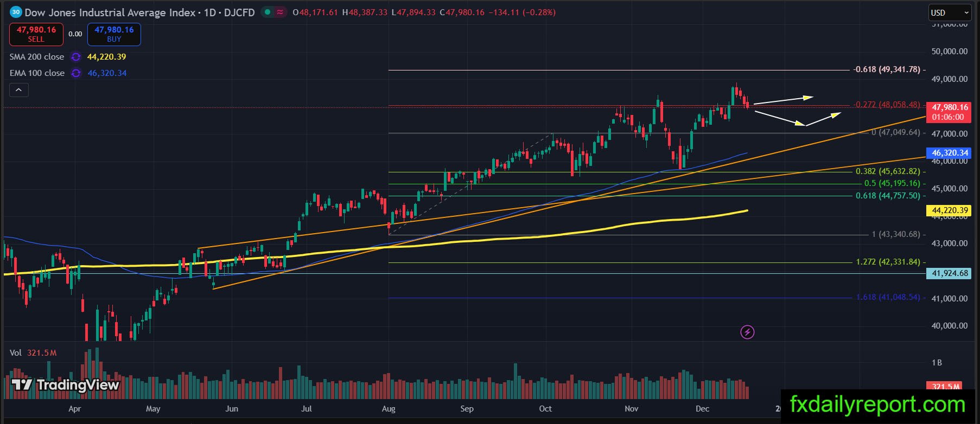
Task: Click the 49,000.00 price axis label
Action: (x=950, y=79)
